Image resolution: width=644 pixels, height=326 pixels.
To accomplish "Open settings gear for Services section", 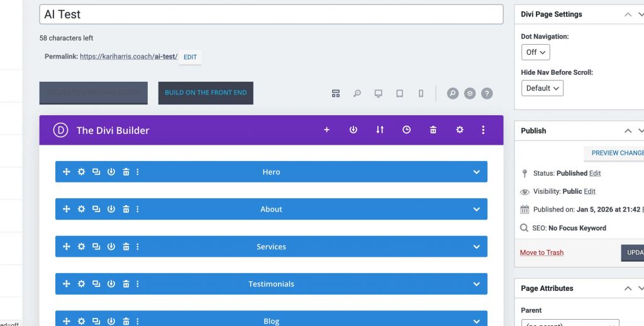I will [x=81, y=247].
